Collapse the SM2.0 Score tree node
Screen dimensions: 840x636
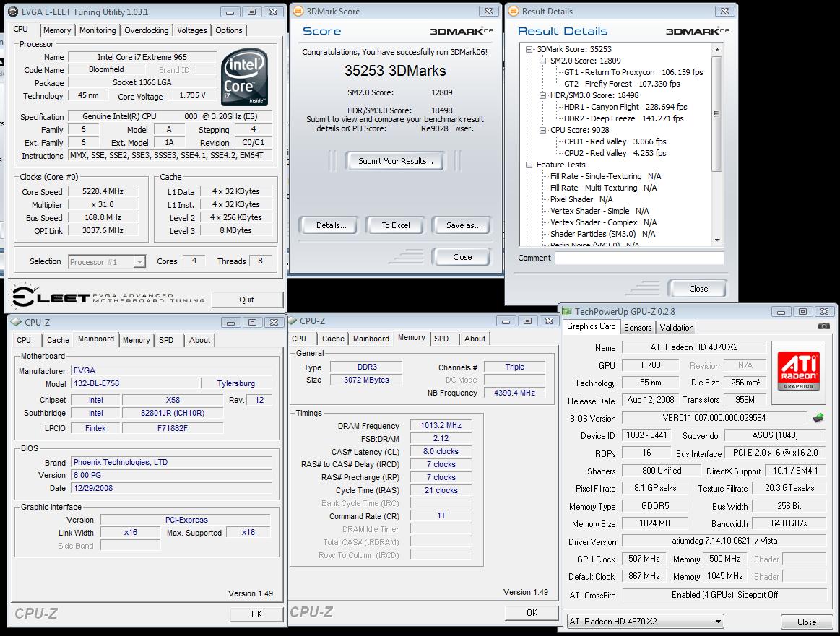click(x=542, y=61)
